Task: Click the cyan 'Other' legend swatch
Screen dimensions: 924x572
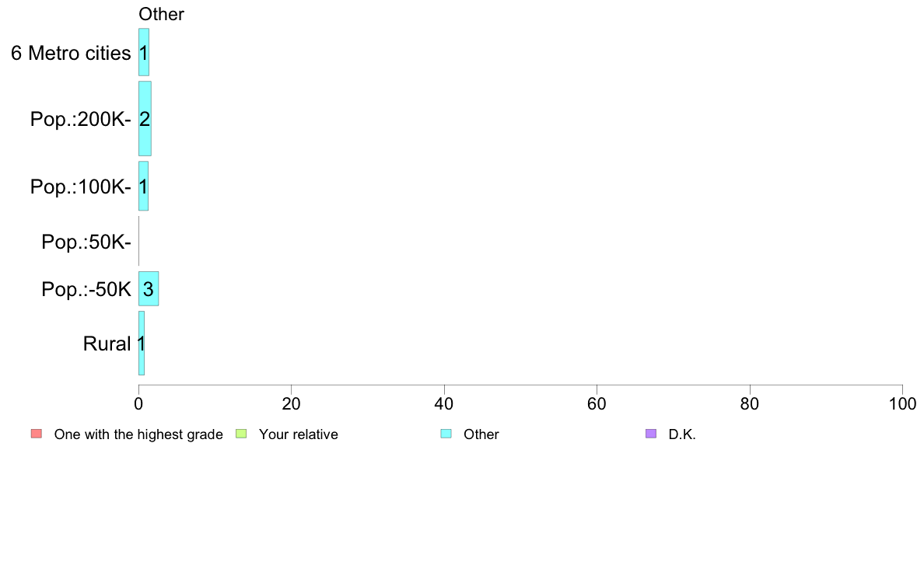Action: (x=446, y=434)
